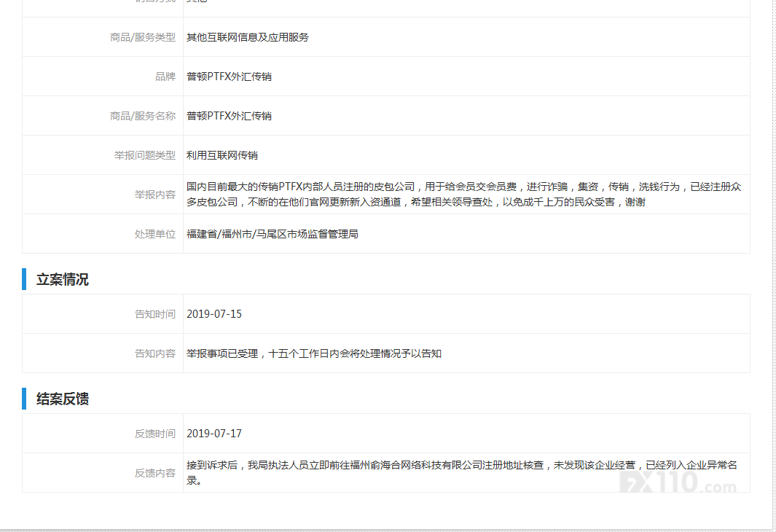Screen dimensions: 776x532
Task: Click the 告知时间 row label
Action: click(x=155, y=314)
